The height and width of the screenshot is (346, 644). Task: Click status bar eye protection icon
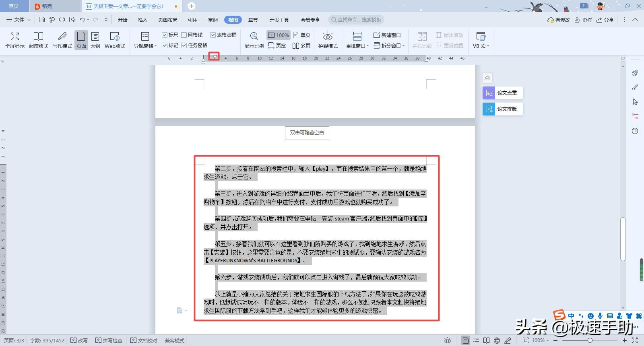coord(447,340)
